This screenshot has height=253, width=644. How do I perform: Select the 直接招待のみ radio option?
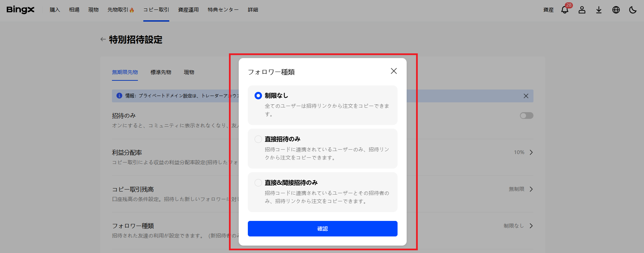(258, 139)
